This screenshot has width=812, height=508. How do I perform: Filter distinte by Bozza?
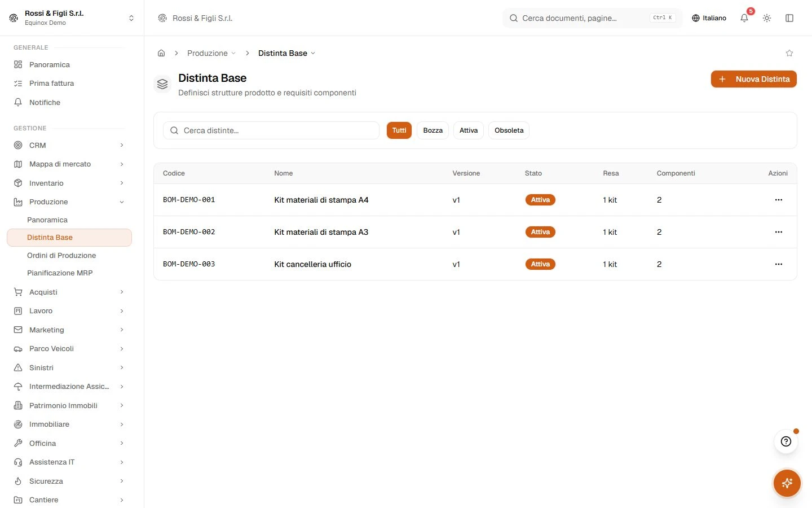coord(433,130)
